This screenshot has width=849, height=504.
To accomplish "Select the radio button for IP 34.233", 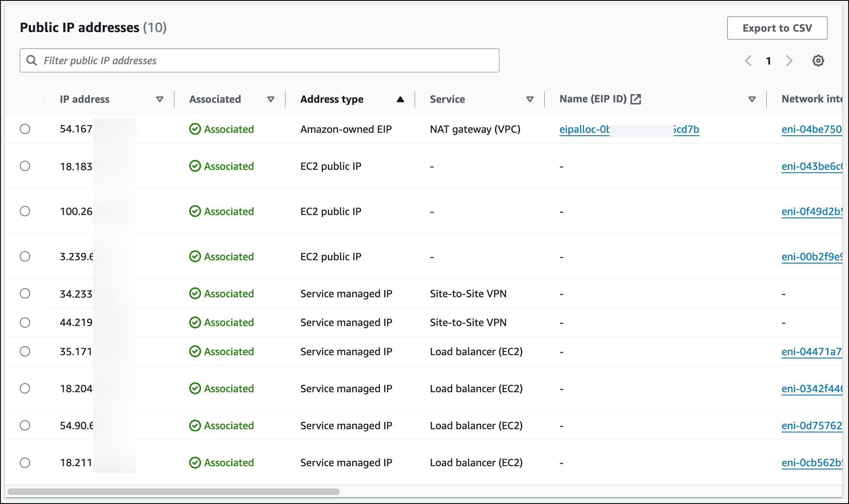I will point(25,294).
